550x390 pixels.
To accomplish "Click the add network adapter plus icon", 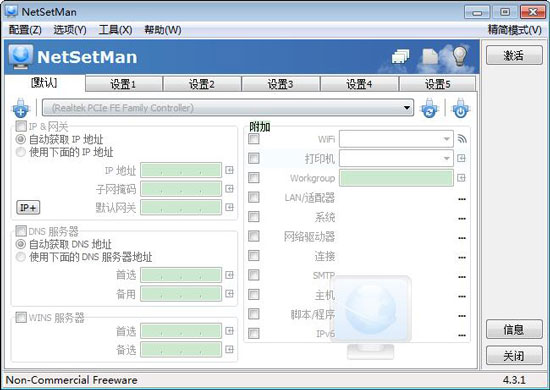I will 21,108.
